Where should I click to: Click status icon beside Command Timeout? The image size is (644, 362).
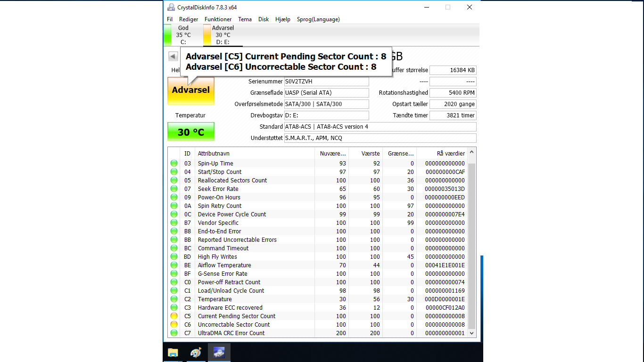click(174, 248)
